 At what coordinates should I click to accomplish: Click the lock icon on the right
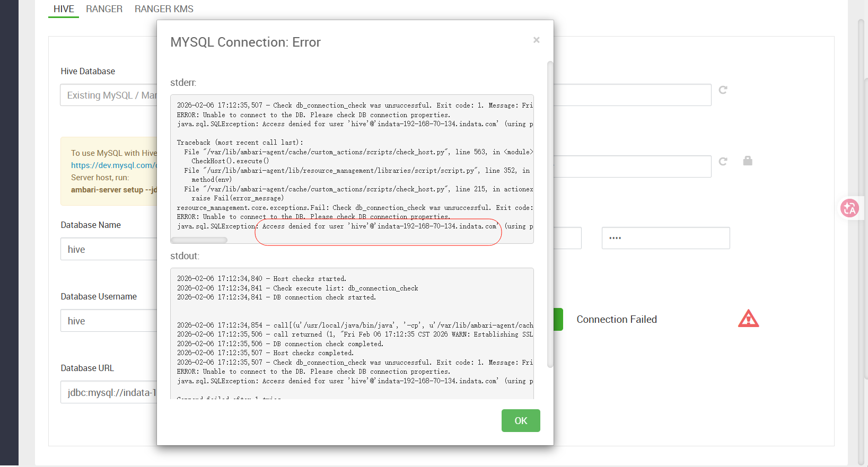pos(748,161)
